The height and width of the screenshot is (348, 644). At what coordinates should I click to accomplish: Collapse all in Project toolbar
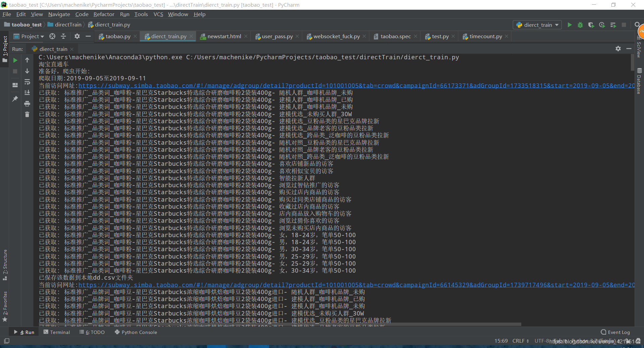pos(63,36)
